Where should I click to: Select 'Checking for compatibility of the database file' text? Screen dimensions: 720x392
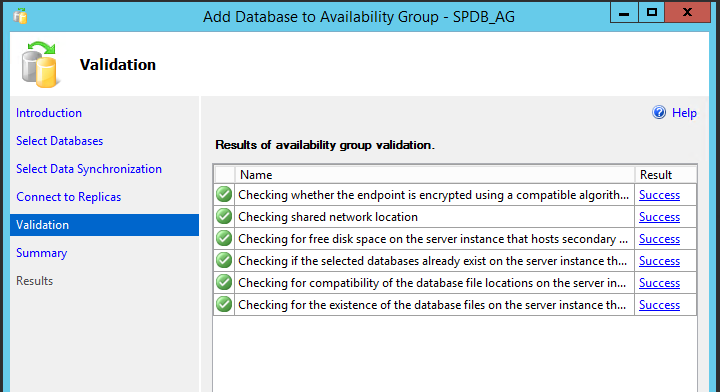tap(432, 283)
